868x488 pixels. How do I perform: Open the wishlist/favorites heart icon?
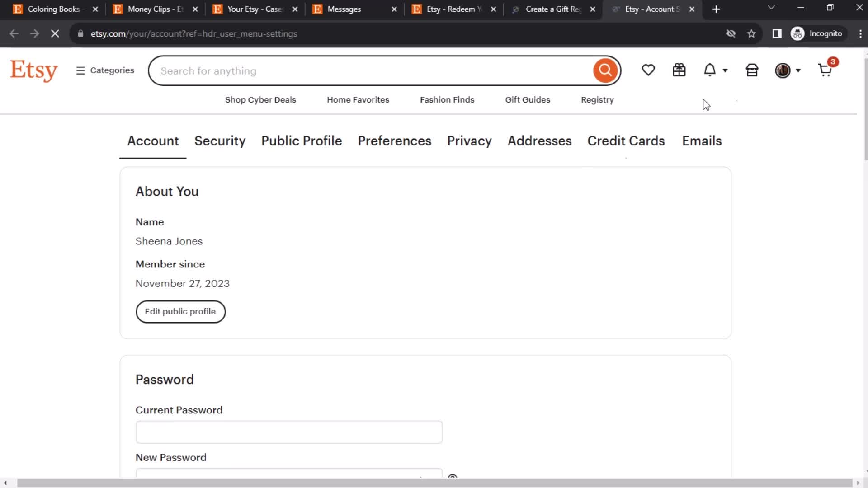(x=649, y=70)
